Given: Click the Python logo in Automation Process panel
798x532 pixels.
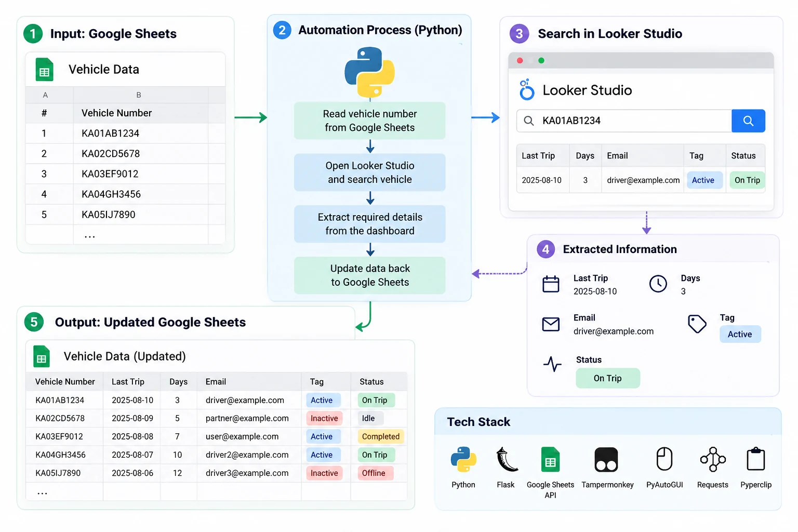Looking at the screenshot, I should [370, 72].
